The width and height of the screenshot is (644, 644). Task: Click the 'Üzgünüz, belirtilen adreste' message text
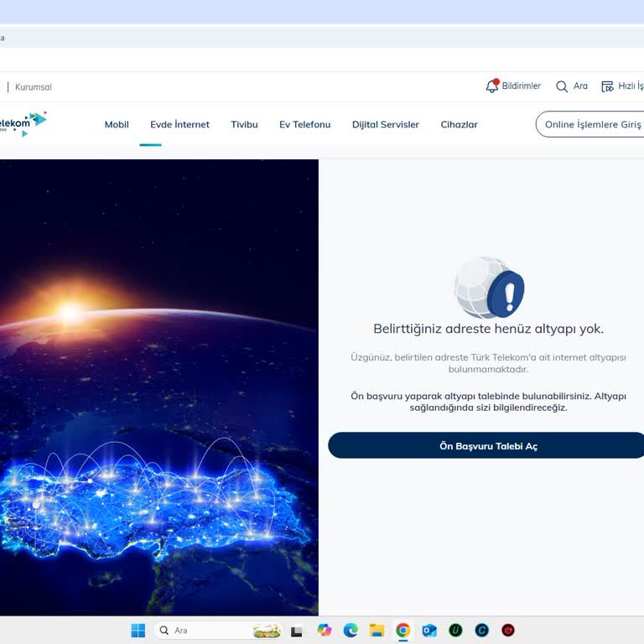(488, 363)
